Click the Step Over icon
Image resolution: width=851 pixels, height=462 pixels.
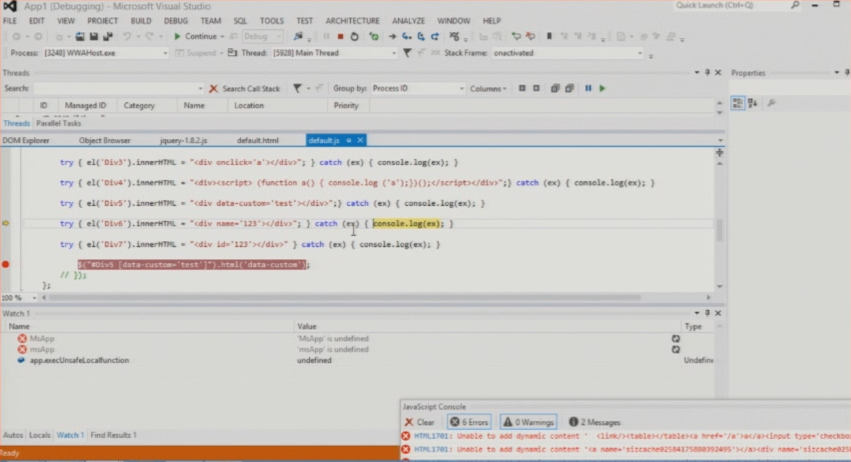point(421,36)
